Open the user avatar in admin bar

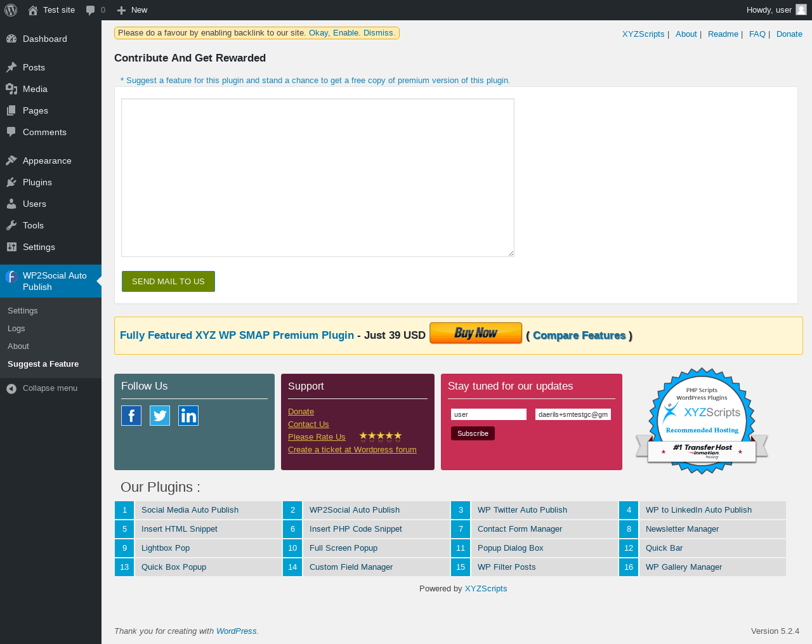tap(801, 10)
